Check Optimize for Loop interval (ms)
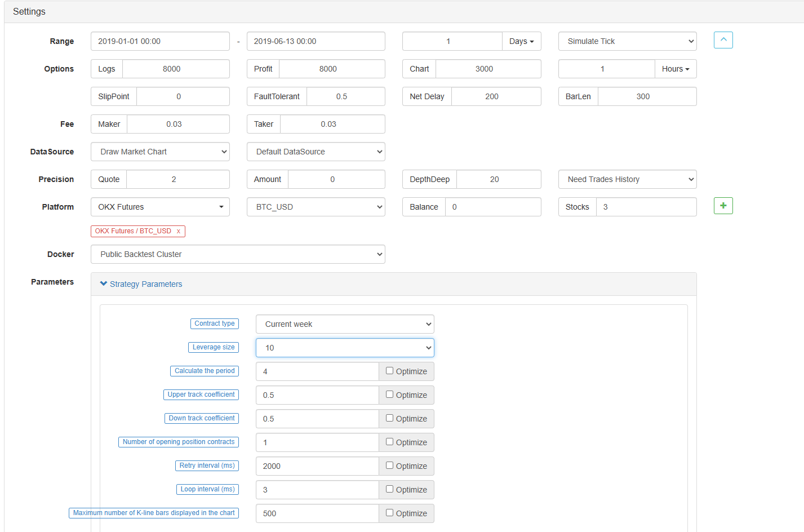 (389, 489)
